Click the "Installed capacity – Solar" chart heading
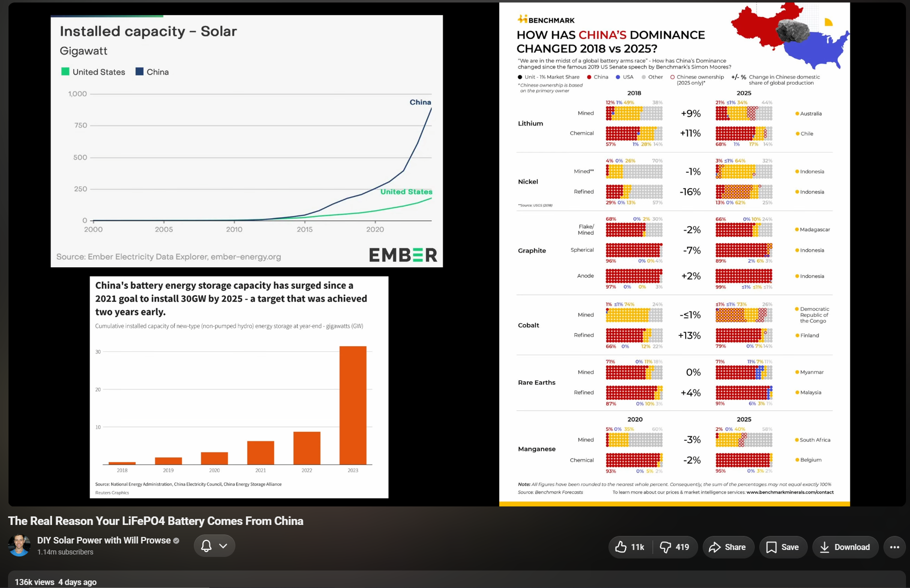Viewport: 910px width, 588px height. 148,31
